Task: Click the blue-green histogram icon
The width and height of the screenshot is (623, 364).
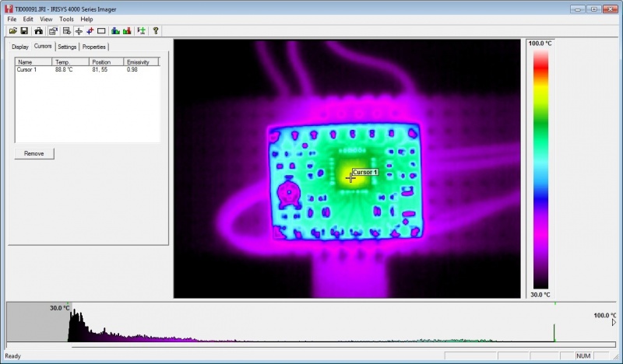Action: [115, 30]
